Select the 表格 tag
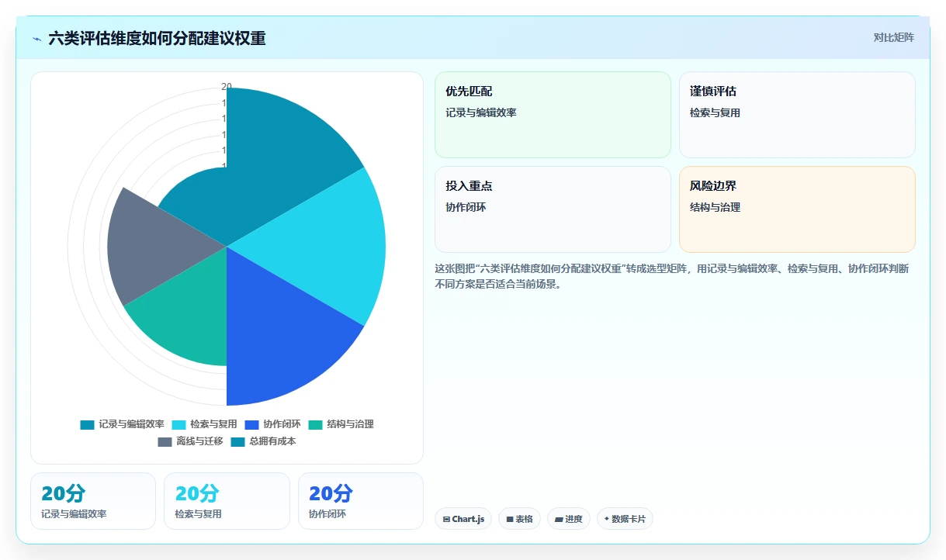946x560 pixels. click(x=519, y=519)
